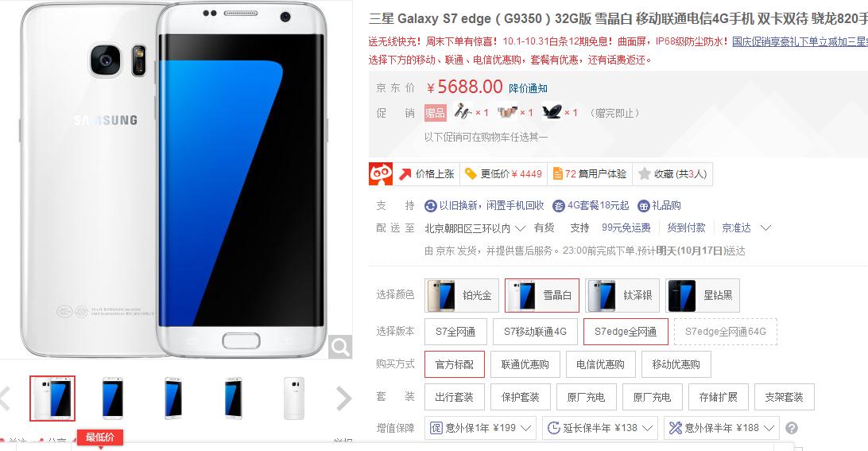Click the 降价通知 price drop alert link
Screen dimensions: 868x451
click(528, 88)
